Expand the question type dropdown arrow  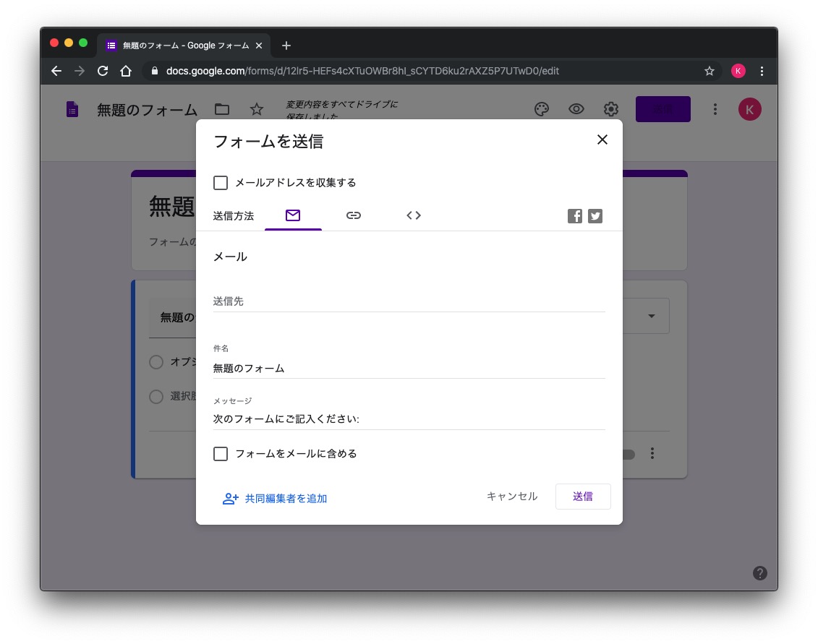(651, 317)
